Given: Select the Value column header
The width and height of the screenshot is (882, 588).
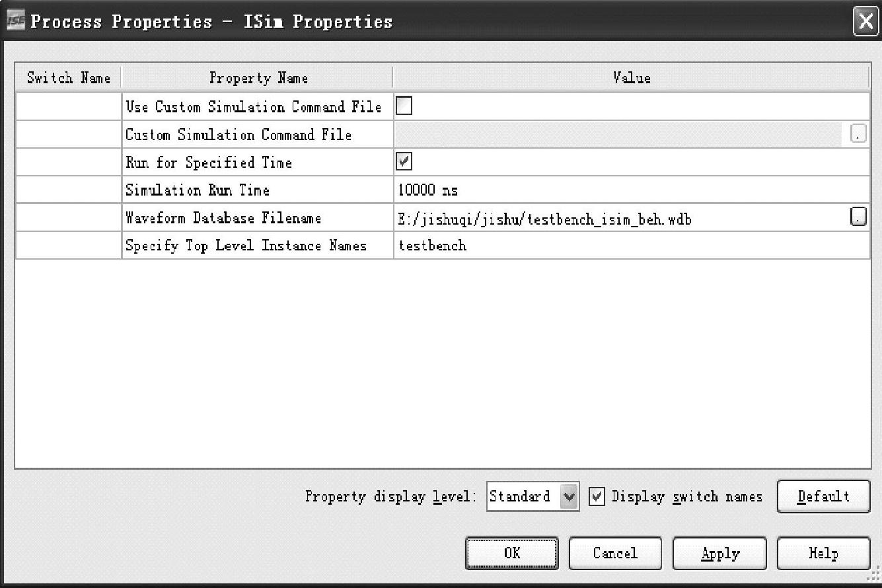Looking at the screenshot, I should tap(632, 78).
